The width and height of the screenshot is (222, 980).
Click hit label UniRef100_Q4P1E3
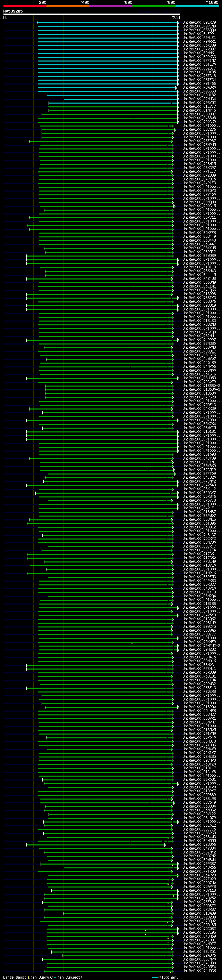tap(199, 183)
